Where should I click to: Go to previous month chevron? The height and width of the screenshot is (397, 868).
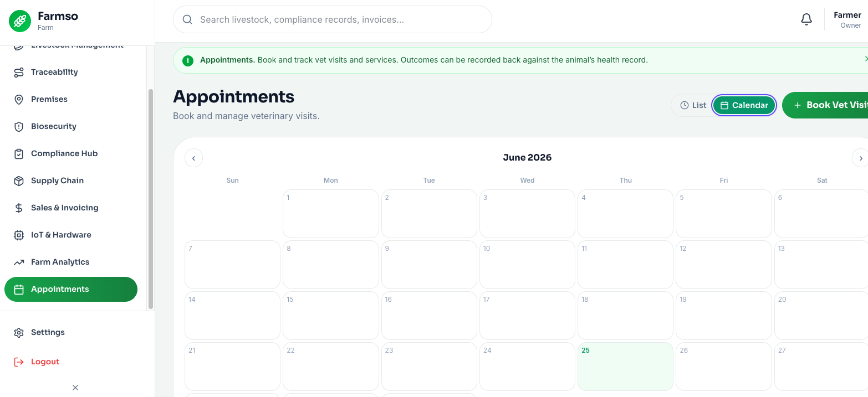(x=193, y=158)
